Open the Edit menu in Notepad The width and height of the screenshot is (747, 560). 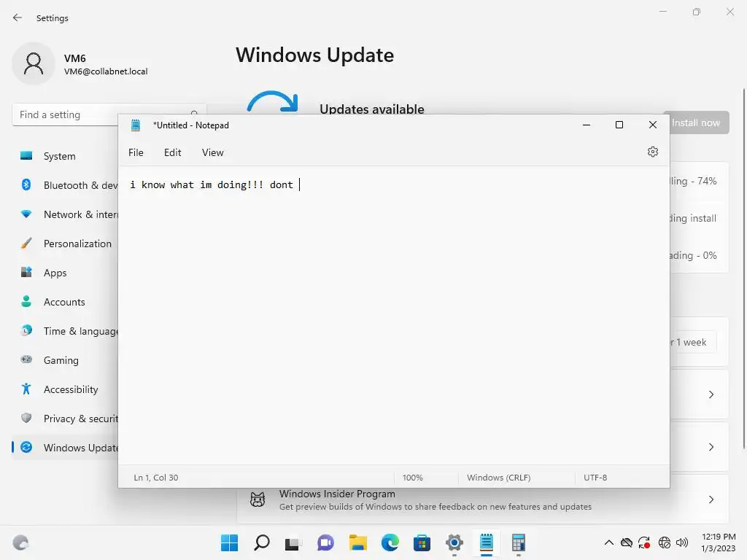172,152
